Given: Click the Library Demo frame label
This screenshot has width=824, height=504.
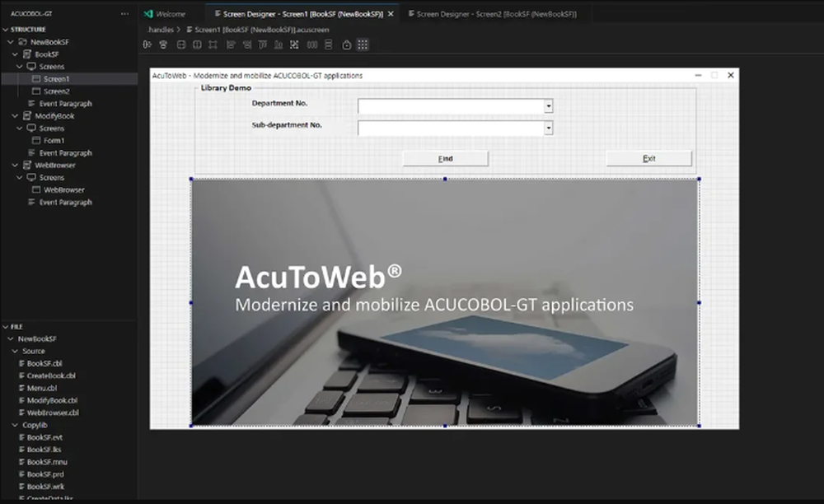Looking at the screenshot, I should (x=226, y=87).
